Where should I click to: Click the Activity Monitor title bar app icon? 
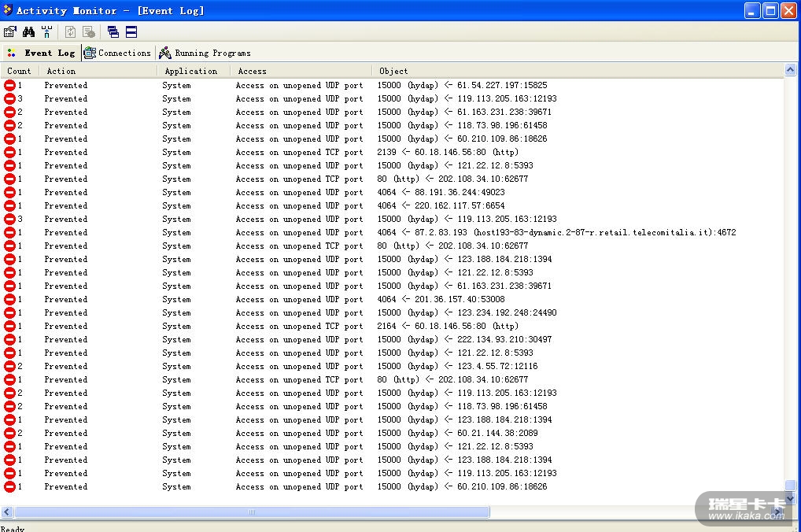point(8,9)
